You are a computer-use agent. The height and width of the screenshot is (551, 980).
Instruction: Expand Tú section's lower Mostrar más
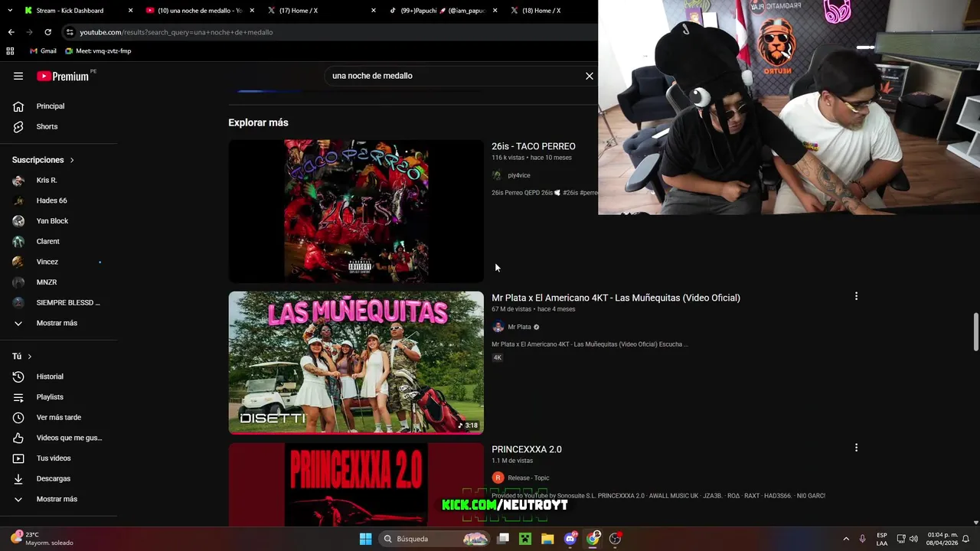[x=57, y=499]
